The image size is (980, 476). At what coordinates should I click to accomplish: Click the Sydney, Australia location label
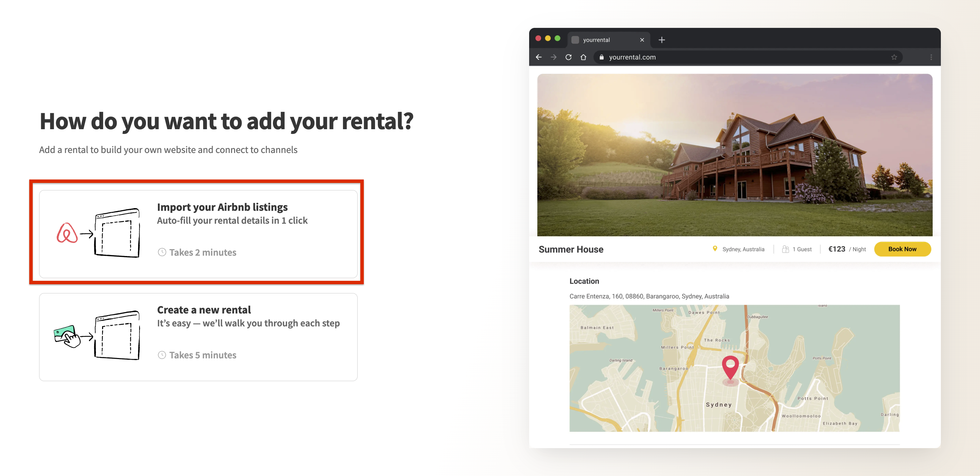coord(742,249)
